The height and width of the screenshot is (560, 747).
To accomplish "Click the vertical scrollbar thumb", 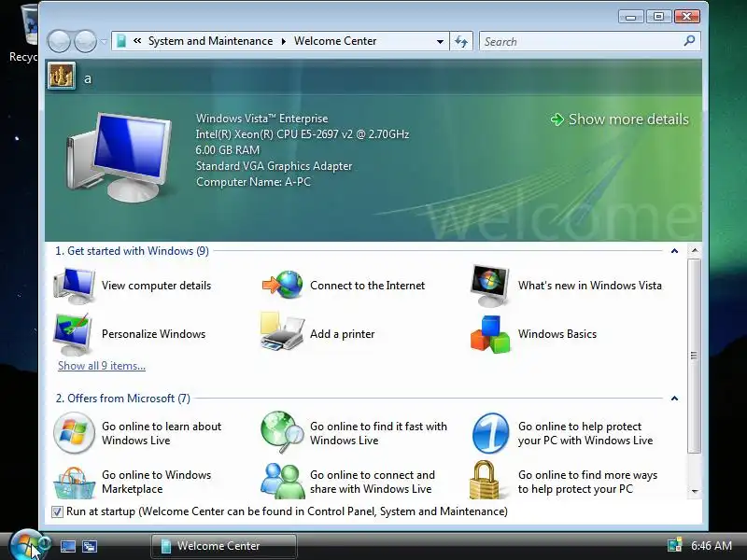I will tap(694, 356).
